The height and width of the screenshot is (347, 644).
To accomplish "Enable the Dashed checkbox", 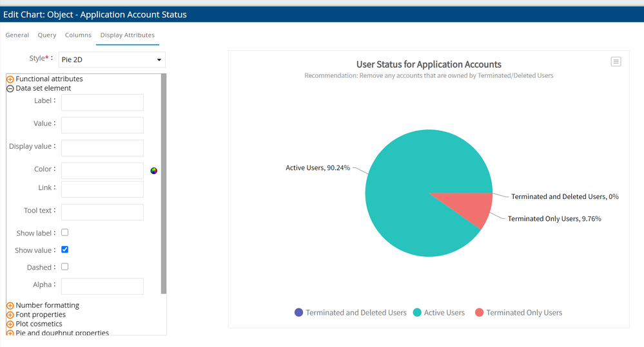I will [64, 267].
